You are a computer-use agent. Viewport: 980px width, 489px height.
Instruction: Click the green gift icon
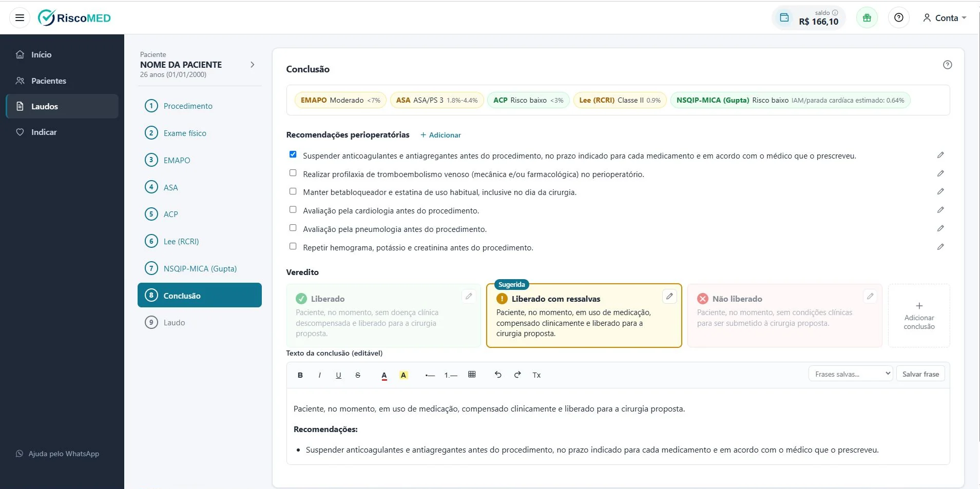pos(867,17)
